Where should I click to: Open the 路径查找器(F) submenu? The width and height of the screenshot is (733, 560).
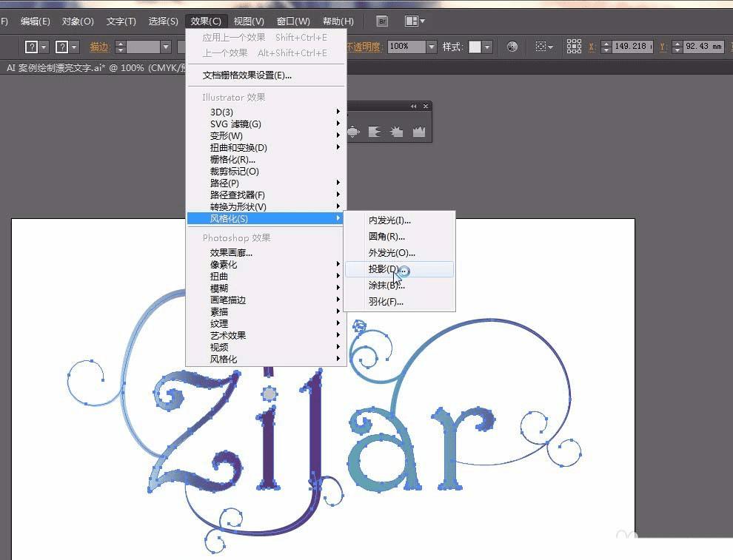[266, 195]
